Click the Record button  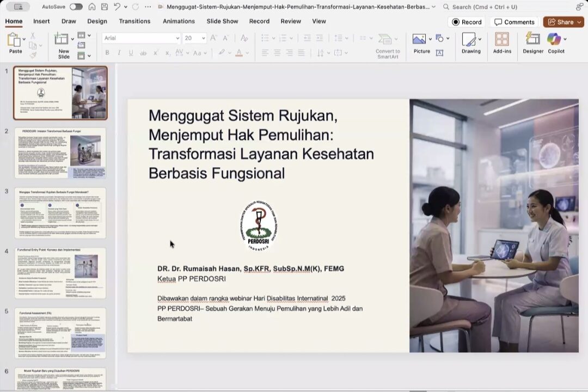click(x=467, y=22)
